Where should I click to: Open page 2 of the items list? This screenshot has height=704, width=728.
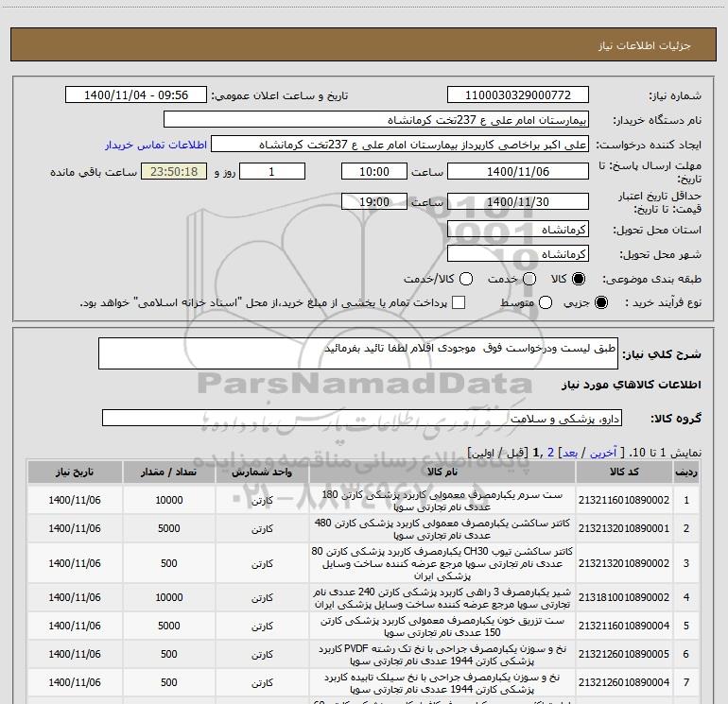(550, 453)
